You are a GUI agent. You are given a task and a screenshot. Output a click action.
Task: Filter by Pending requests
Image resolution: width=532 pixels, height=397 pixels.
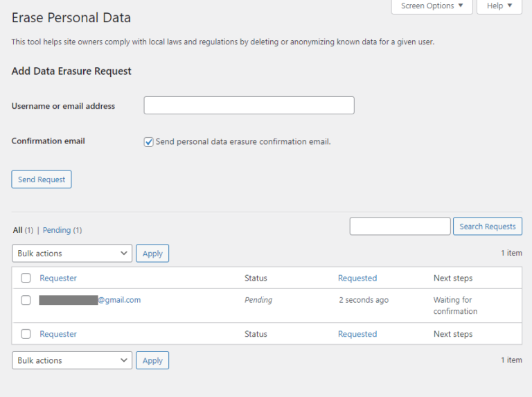point(57,230)
